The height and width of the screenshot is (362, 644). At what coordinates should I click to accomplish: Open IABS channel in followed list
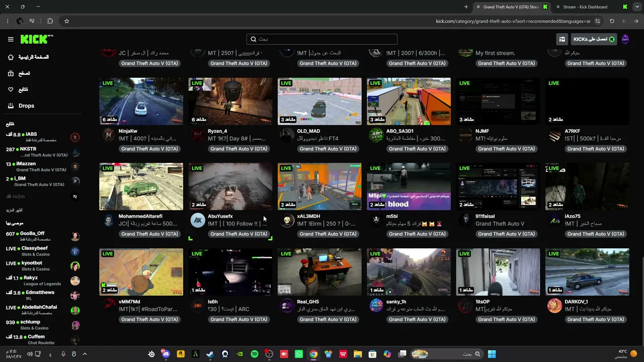pyautogui.click(x=43, y=137)
